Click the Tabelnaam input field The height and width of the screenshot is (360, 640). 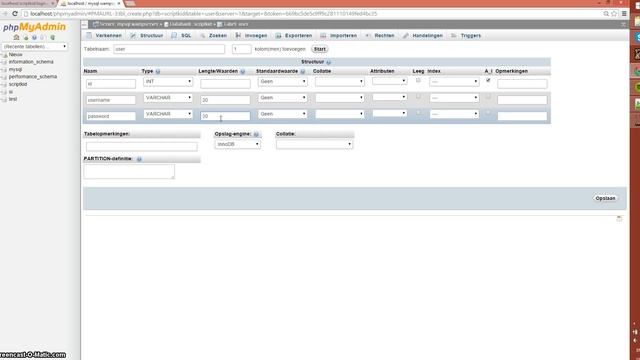(169, 49)
